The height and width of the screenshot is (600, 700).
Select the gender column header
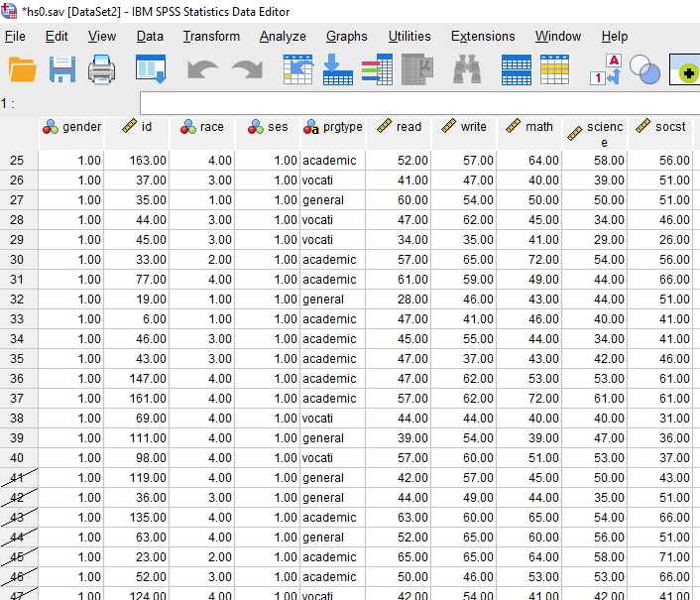pos(71,134)
